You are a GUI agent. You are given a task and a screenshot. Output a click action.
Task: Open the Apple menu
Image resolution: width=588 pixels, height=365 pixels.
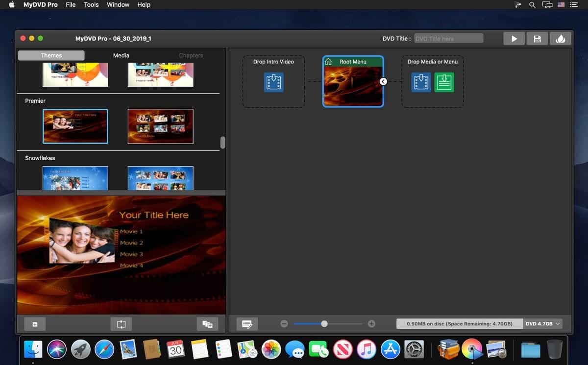pyautogui.click(x=12, y=4)
